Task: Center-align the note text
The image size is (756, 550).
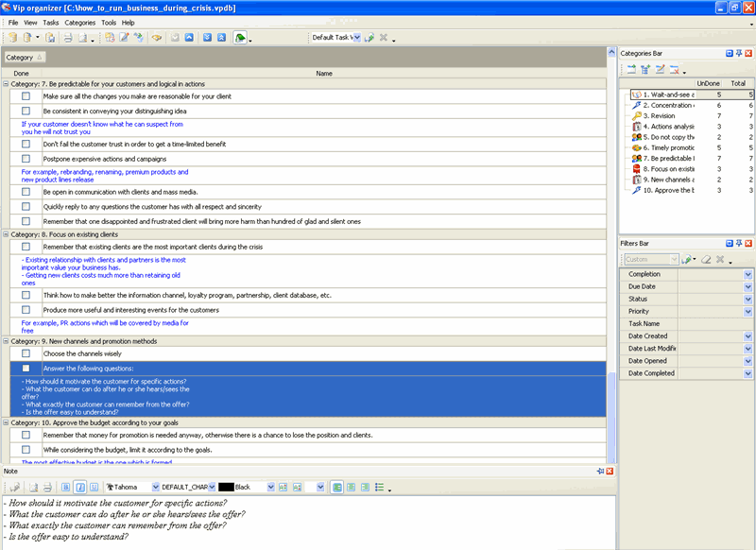Action: click(351, 488)
